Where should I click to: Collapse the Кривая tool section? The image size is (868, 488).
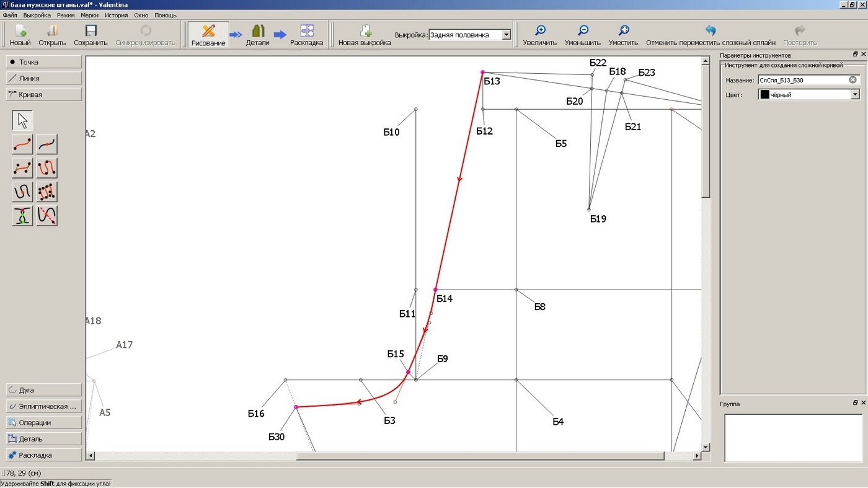[43, 94]
